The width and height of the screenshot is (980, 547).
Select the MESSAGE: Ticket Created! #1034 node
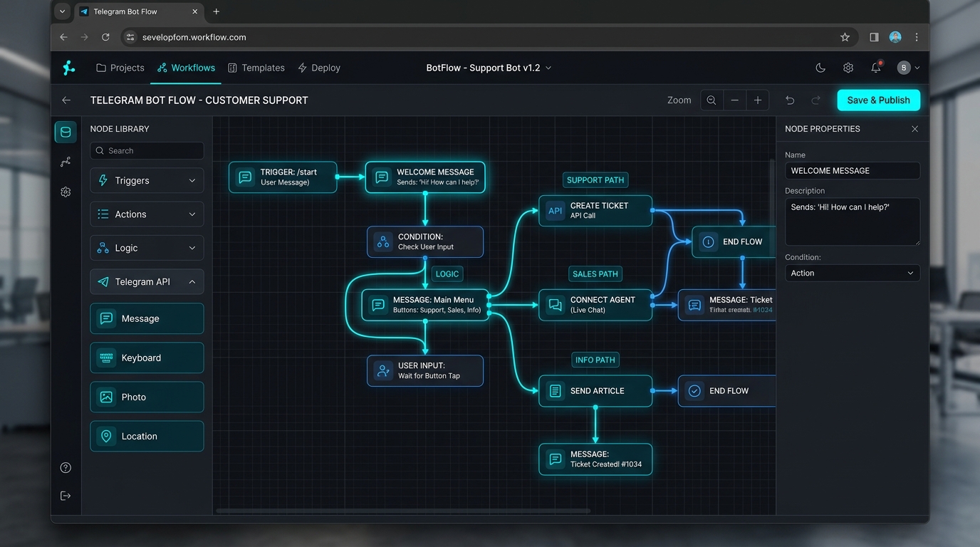tap(595, 459)
